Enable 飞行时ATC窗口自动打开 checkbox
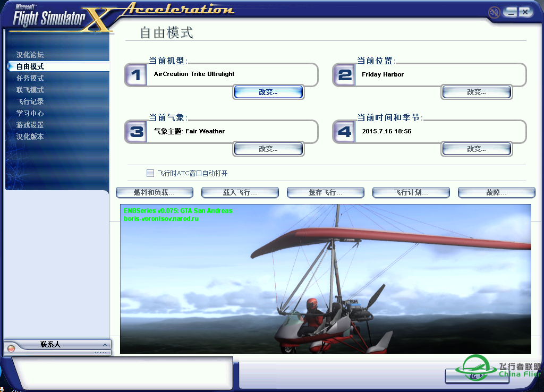Screen dimensions: 544x392 pyautogui.click(x=150, y=173)
